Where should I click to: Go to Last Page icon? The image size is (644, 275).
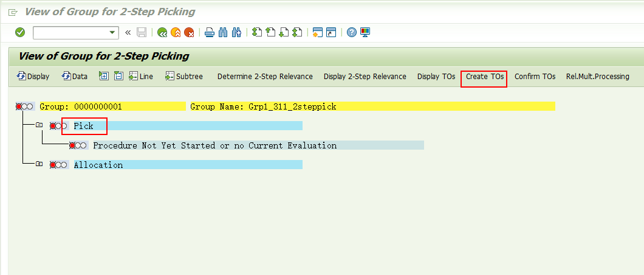coord(297,32)
